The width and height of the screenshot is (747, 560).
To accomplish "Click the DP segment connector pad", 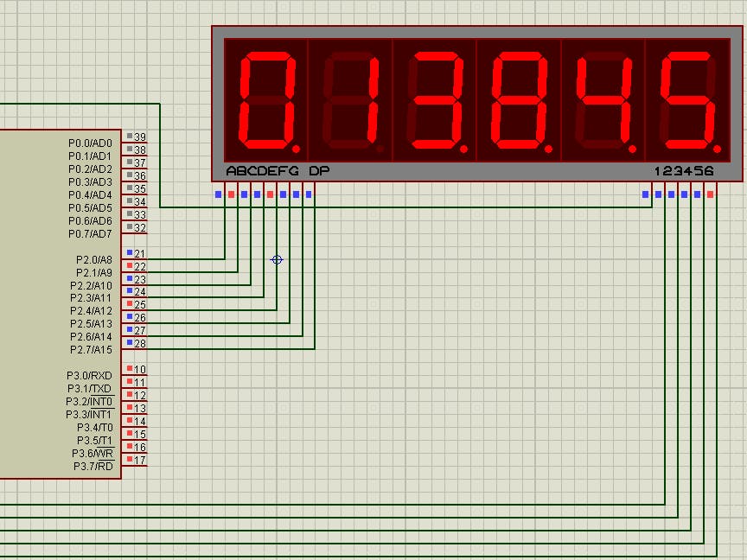I will 309,194.
